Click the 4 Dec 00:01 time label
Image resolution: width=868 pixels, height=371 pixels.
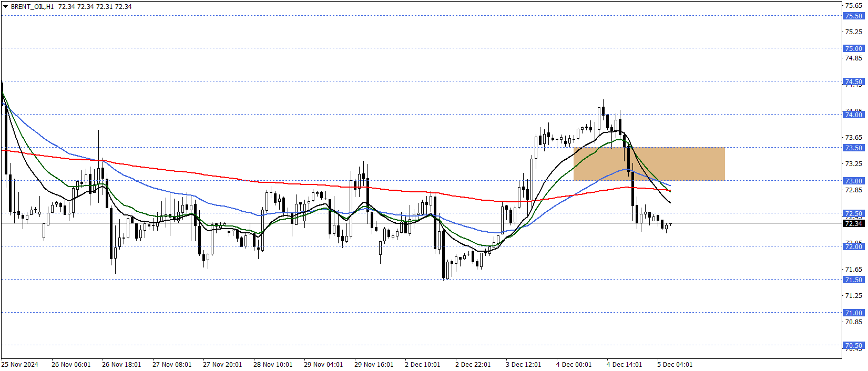574,365
